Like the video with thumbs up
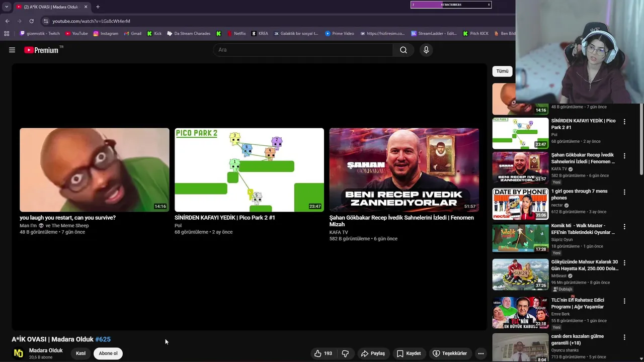This screenshot has width=644, height=362. click(323, 353)
